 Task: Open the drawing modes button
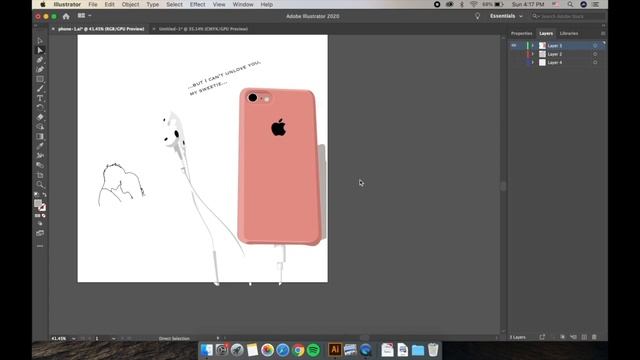coord(40,223)
